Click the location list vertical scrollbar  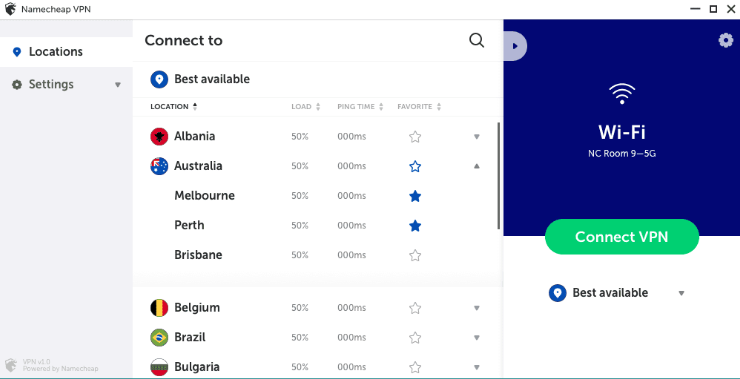coord(498,176)
